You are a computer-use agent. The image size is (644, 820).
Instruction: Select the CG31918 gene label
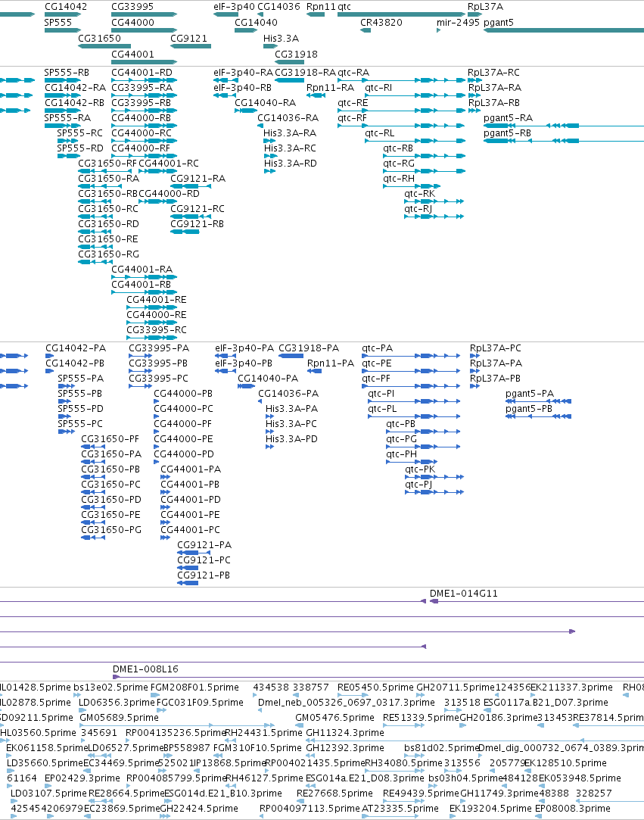coord(297,54)
